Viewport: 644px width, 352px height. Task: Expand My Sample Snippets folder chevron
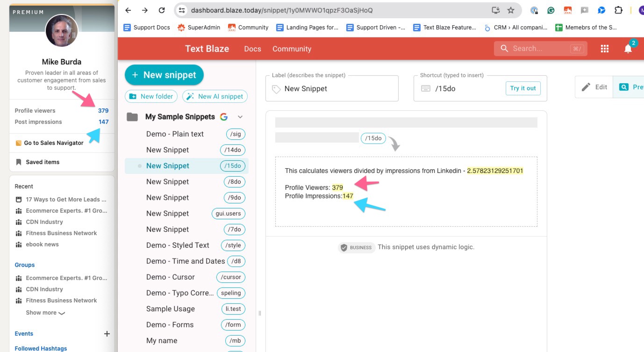(x=240, y=117)
